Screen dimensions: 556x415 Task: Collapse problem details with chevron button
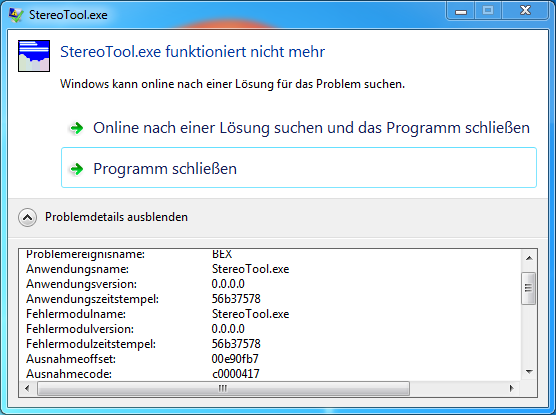point(28,217)
